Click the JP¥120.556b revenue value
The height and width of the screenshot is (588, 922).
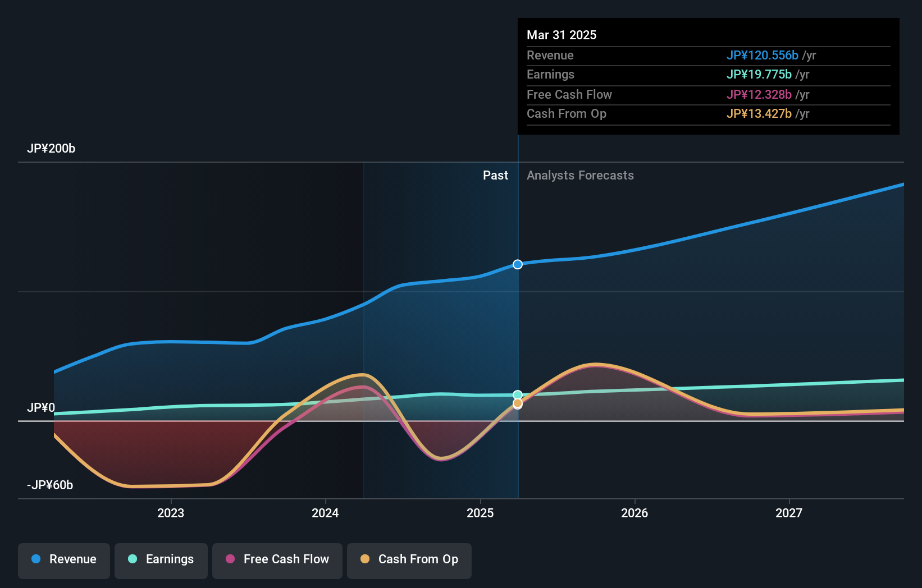(x=762, y=55)
